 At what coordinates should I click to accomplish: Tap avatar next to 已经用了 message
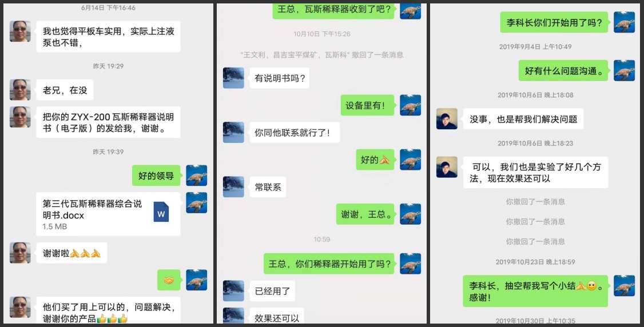pos(233,291)
